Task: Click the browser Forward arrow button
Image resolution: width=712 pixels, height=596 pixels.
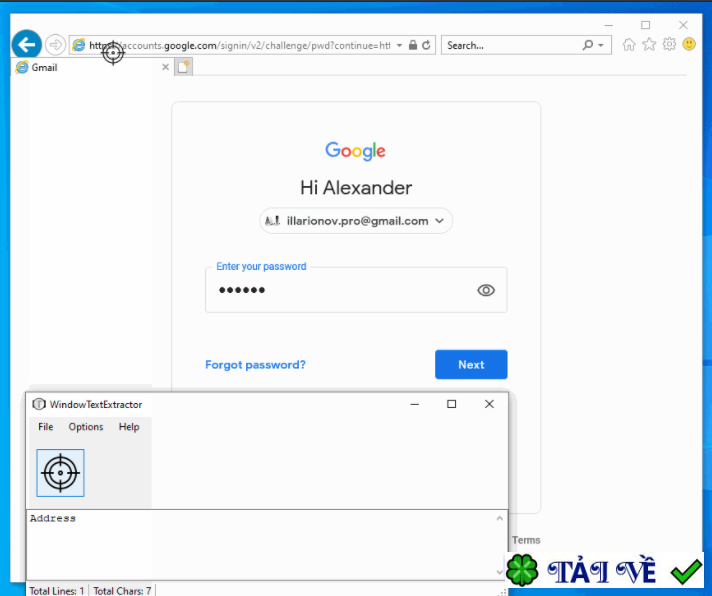Action: coord(55,45)
